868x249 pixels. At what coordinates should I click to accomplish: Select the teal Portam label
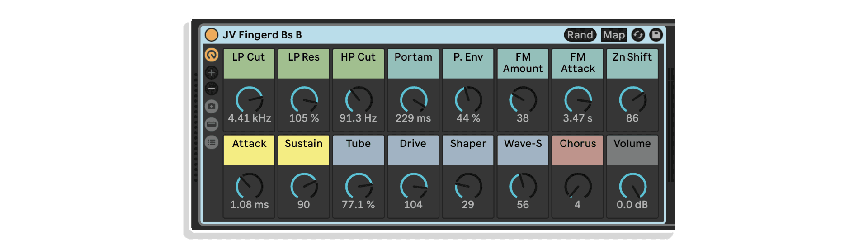click(x=413, y=64)
